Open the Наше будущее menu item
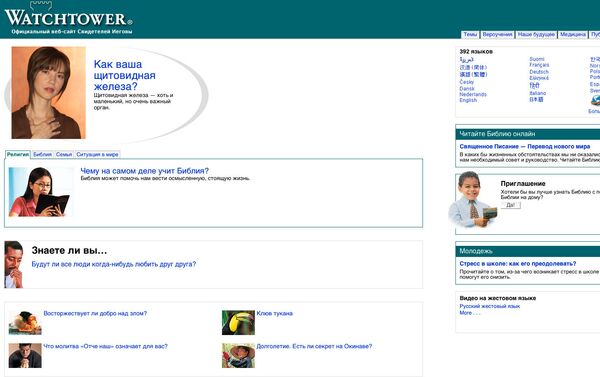This screenshot has height=377, width=600. pyautogui.click(x=536, y=34)
